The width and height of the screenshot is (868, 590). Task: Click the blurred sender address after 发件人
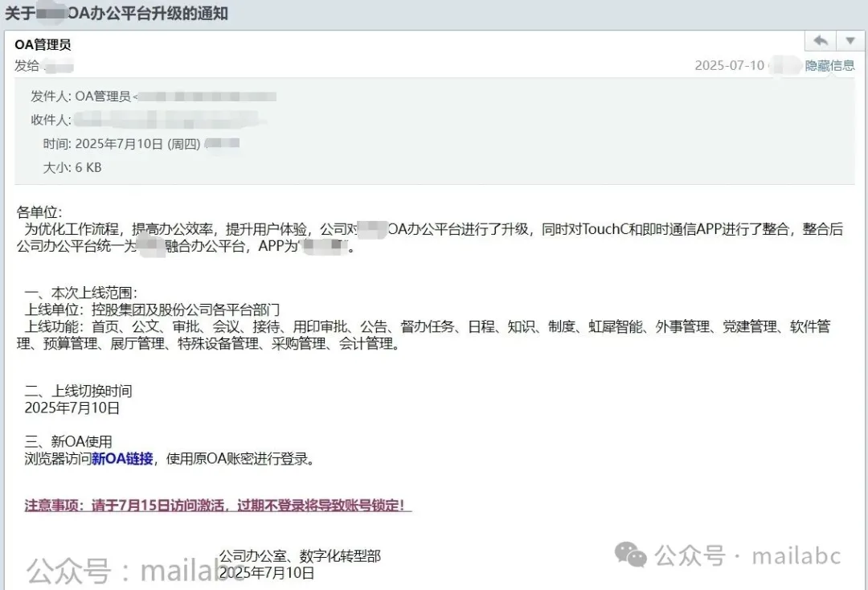pyautogui.click(x=206, y=96)
